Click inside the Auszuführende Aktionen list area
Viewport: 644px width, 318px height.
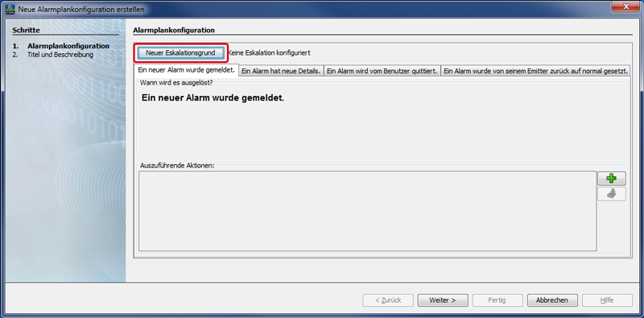[x=367, y=211]
